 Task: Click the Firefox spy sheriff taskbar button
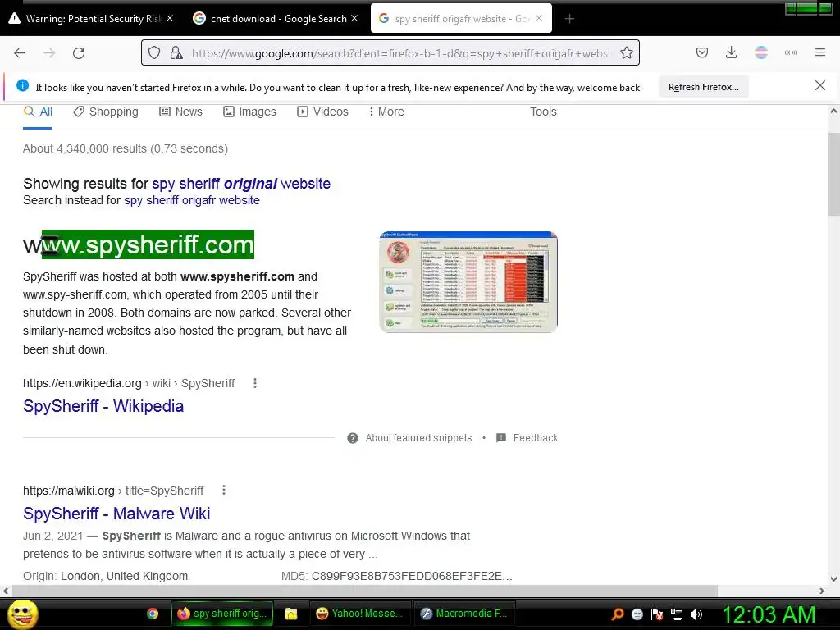pyautogui.click(x=221, y=614)
